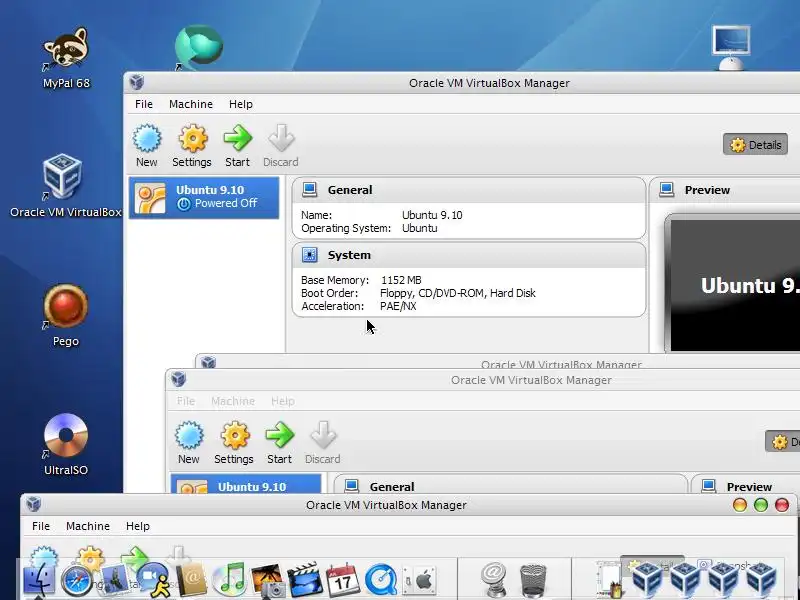Click the General section monitor icon in top window
This screenshot has width=800, height=600.
click(x=309, y=190)
